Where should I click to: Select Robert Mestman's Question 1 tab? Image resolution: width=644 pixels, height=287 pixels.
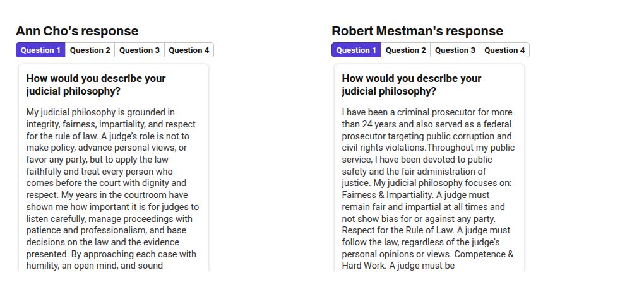click(x=356, y=50)
